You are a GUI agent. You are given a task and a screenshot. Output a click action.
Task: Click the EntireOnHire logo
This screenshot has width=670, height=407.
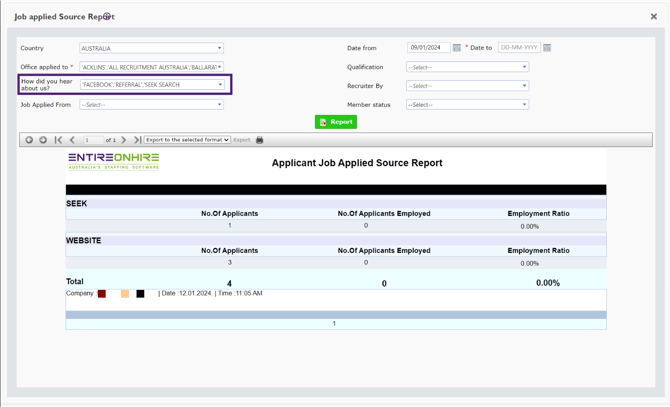pyautogui.click(x=114, y=161)
